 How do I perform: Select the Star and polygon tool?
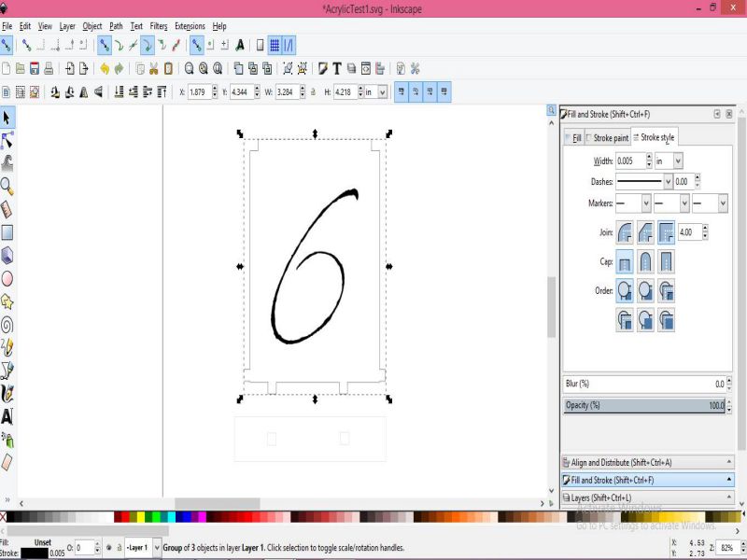(x=7, y=301)
